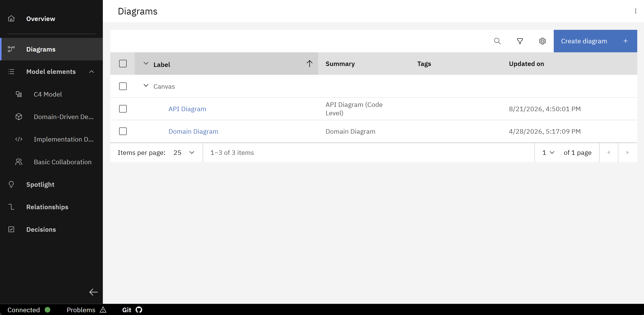The height and width of the screenshot is (315, 644).
Task: Collapse the Canvas group chevron
Action: [146, 85]
